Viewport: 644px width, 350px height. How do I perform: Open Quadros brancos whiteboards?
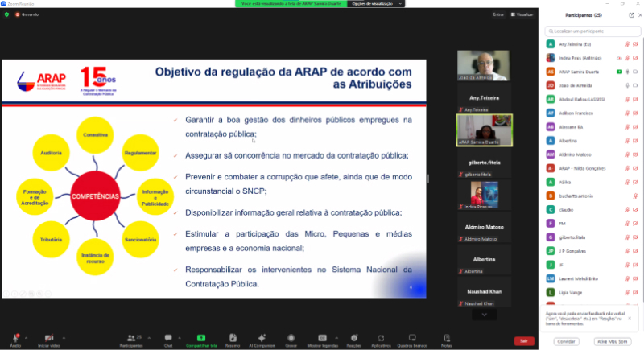point(412,340)
